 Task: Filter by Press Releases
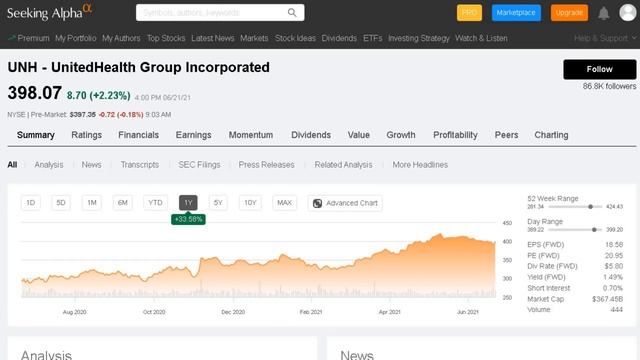point(267,165)
